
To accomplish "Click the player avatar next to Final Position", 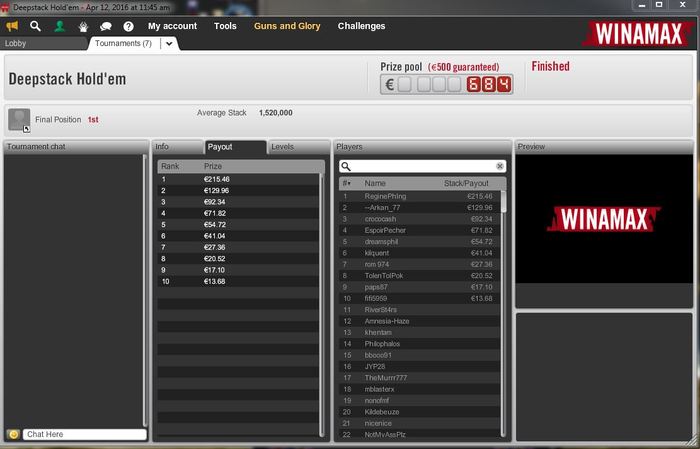I will [x=19, y=120].
